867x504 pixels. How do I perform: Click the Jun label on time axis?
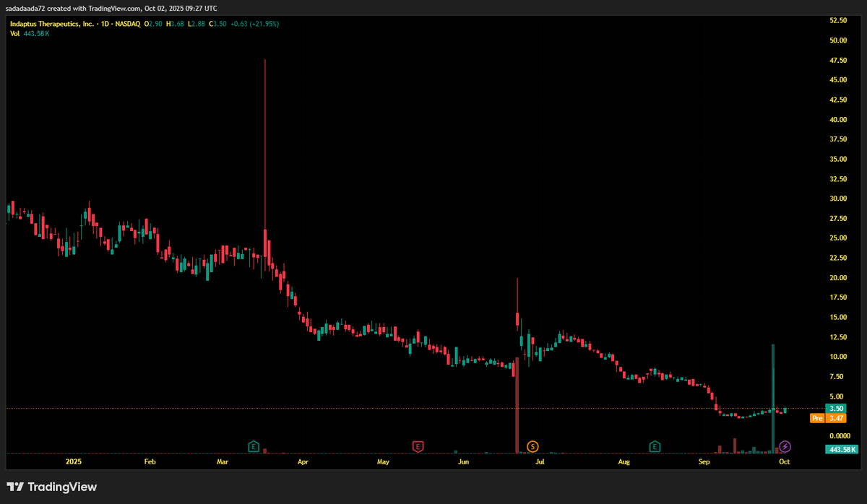(x=463, y=461)
